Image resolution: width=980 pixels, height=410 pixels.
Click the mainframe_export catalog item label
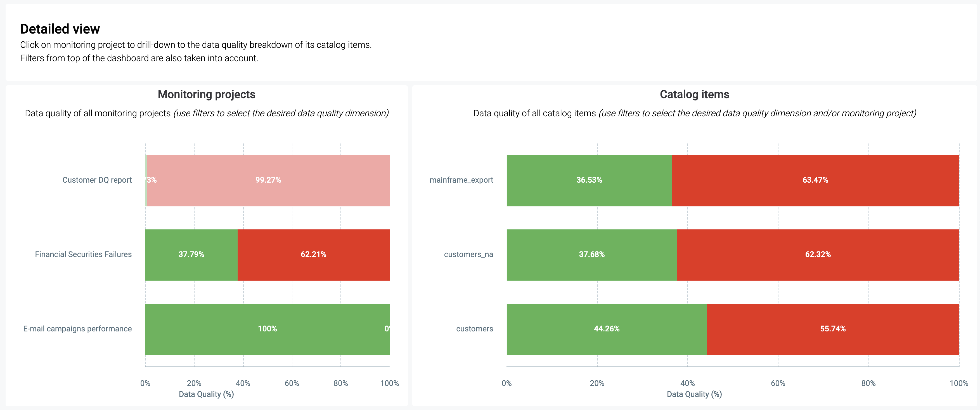tap(461, 180)
